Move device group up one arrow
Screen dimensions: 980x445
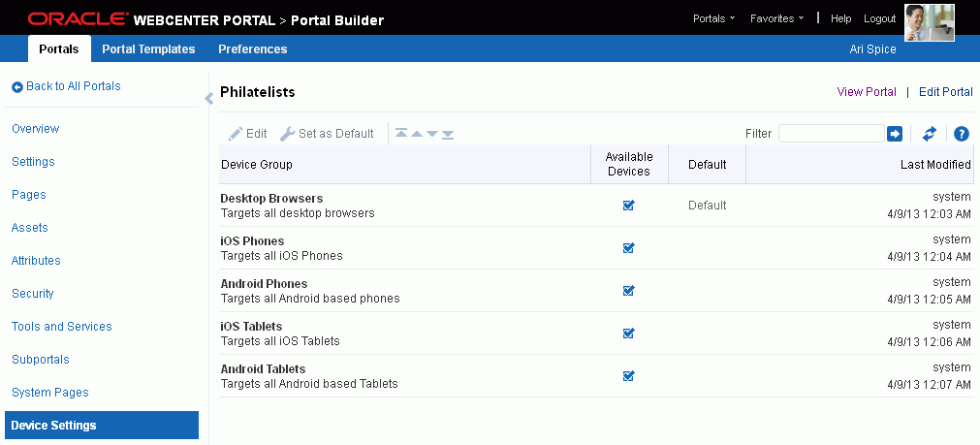click(417, 134)
